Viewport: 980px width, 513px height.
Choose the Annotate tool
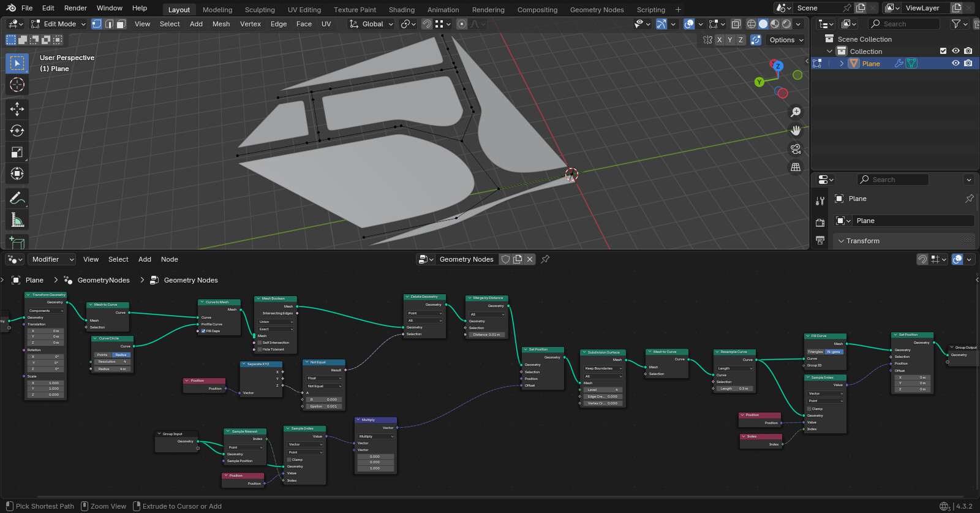(17, 198)
